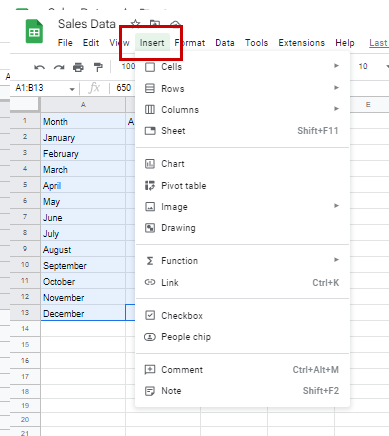Click the Note icon in menu

tap(150, 391)
